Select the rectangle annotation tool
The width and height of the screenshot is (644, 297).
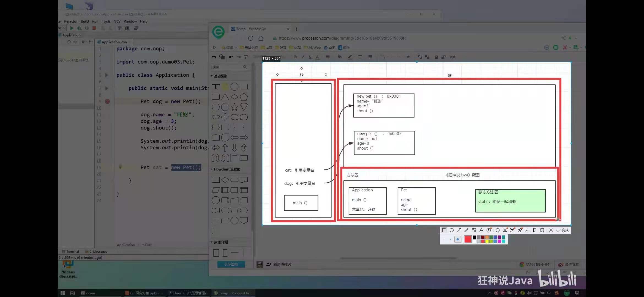click(444, 230)
